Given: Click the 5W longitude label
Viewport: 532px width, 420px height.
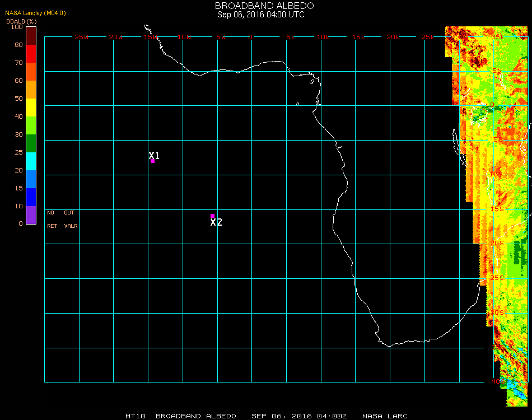Looking at the screenshot, I should coord(221,37).
